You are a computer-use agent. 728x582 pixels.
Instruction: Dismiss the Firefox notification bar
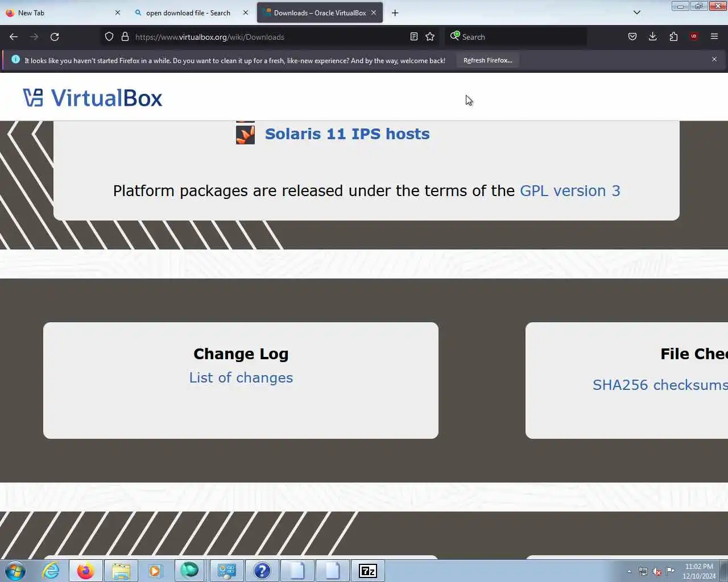(714, 59)
